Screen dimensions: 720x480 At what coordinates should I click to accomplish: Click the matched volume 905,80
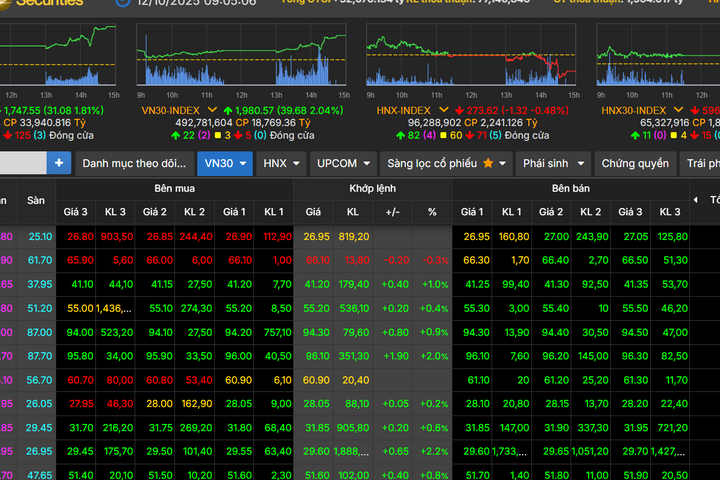click(353, 428)
